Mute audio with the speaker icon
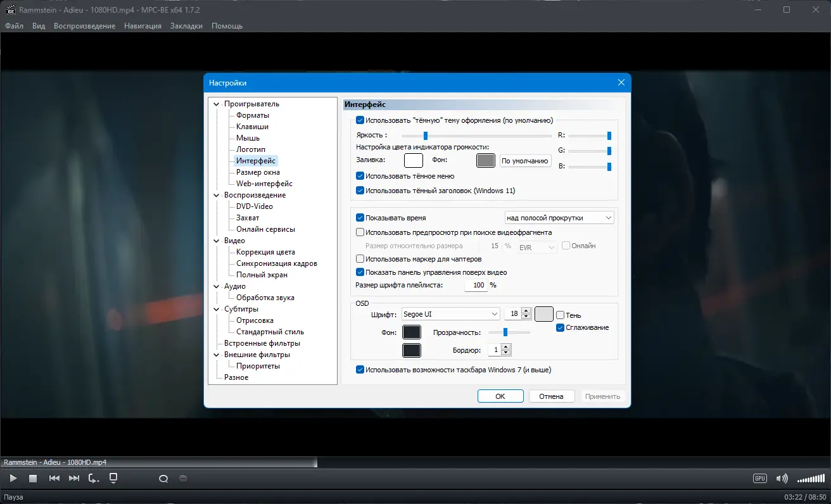The height and width of the screenshot is (504, 831). pyautogui.click(x=782, y=479)
